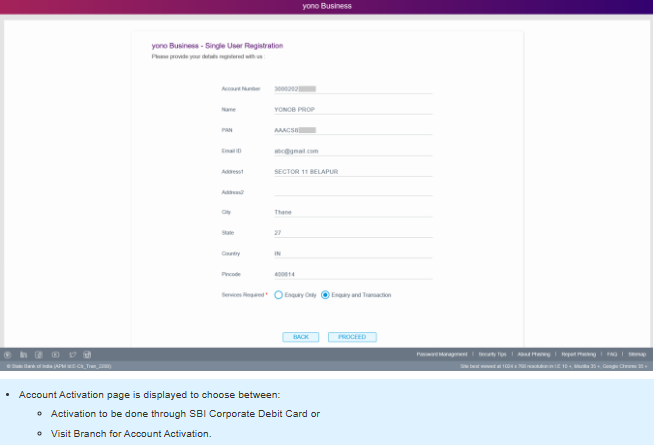654x445 pixels.
Task: Open the Sitemap footer link
Action: (x=638, y=354)
